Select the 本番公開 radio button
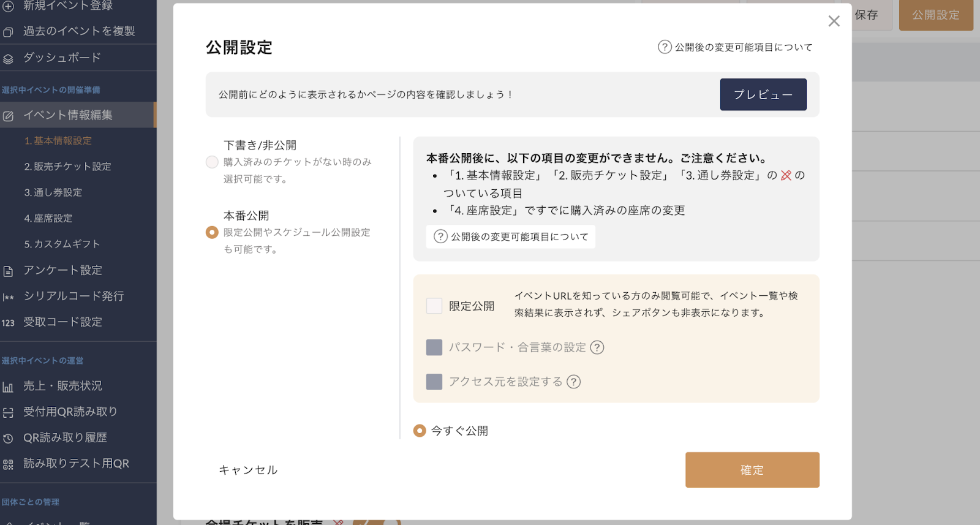 click(212, 232)
